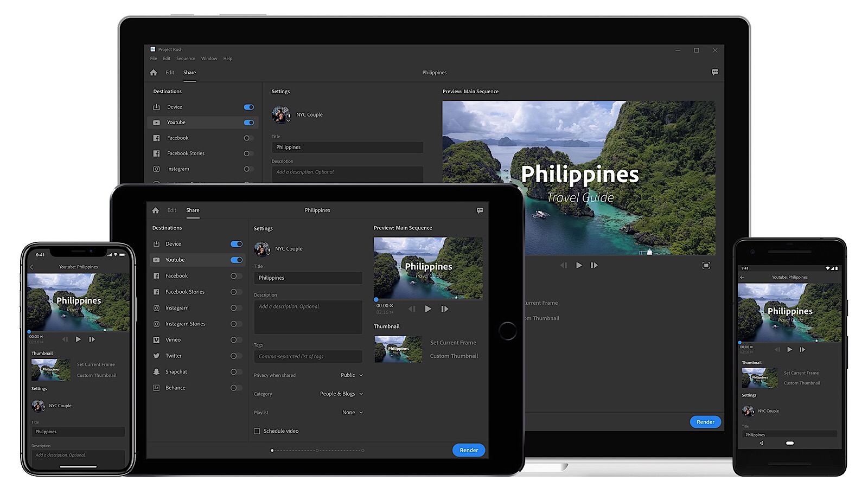Screen dimensions: 868x488
Task: Click Render button on tablet
Action: pyautogui.click(x=469, y=450)
